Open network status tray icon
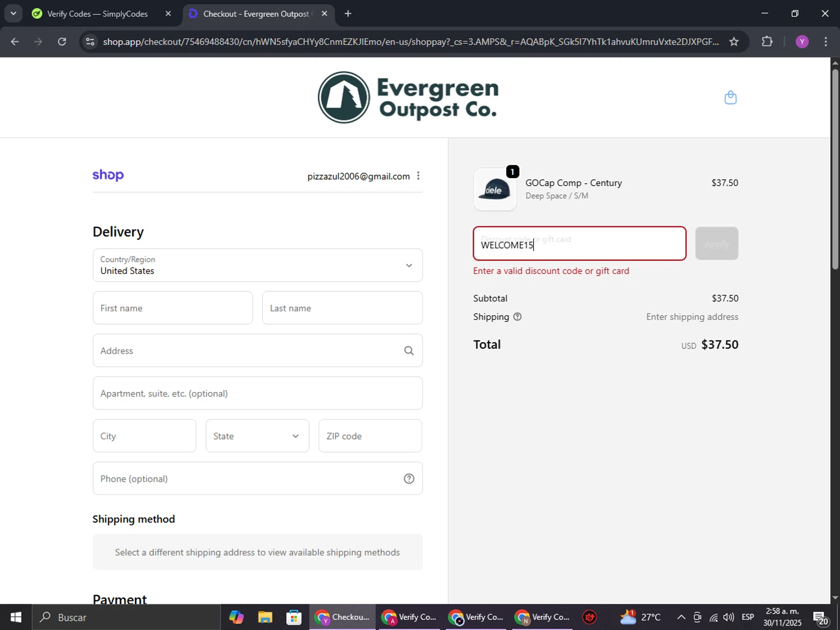The height and width of the screenshot is (630, 840). pyautogui.click(x=713, y=617)
